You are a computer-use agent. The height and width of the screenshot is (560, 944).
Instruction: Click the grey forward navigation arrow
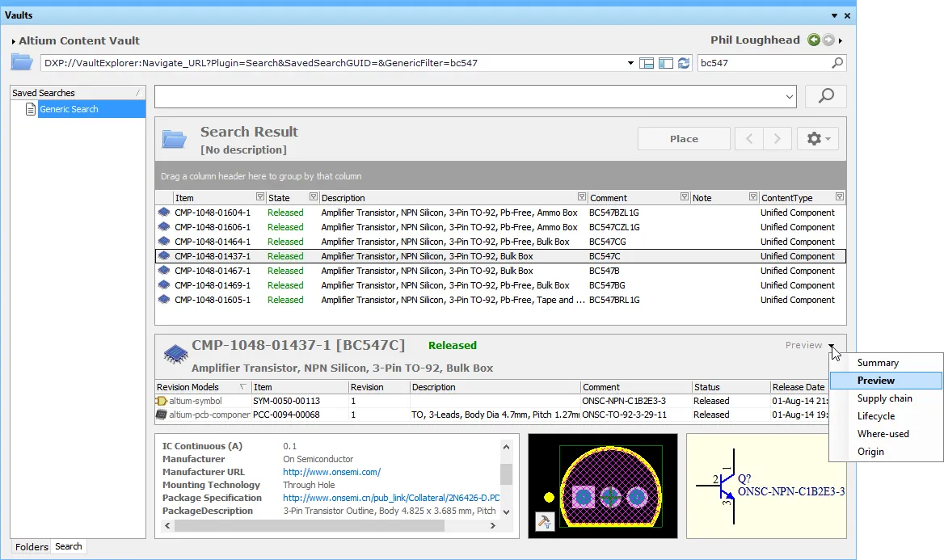pyautogui.click(x=829, y=40)
